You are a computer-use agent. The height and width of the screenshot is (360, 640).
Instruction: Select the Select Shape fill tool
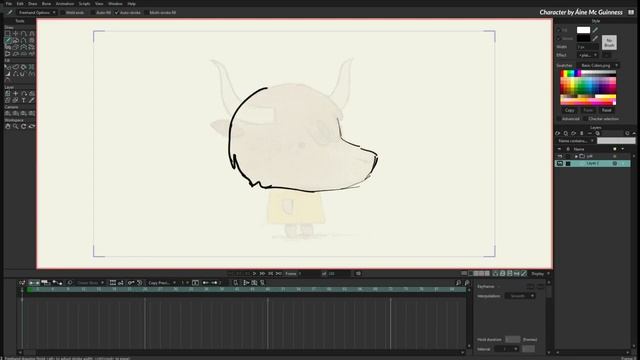[8, 67]
